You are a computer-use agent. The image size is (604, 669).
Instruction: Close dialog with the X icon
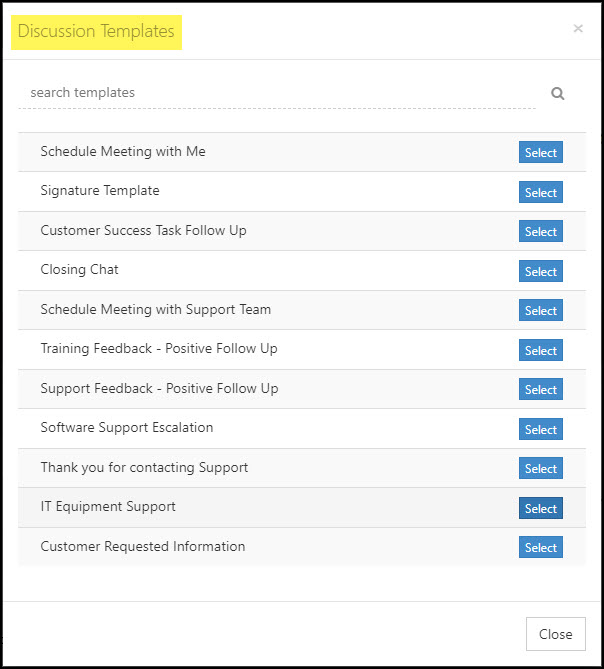pos(578,29)
